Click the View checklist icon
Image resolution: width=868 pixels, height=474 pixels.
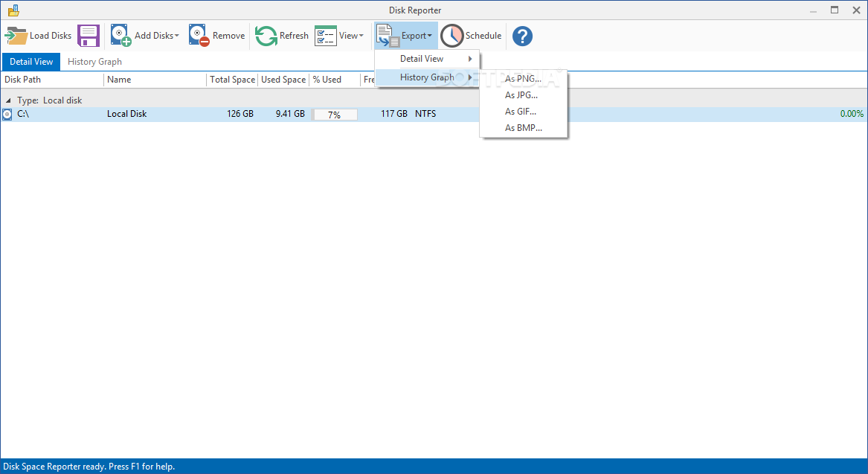(x=326, y=36)
